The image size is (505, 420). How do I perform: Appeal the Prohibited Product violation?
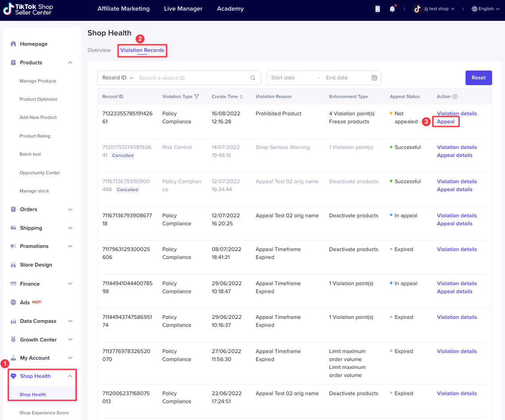446,121
